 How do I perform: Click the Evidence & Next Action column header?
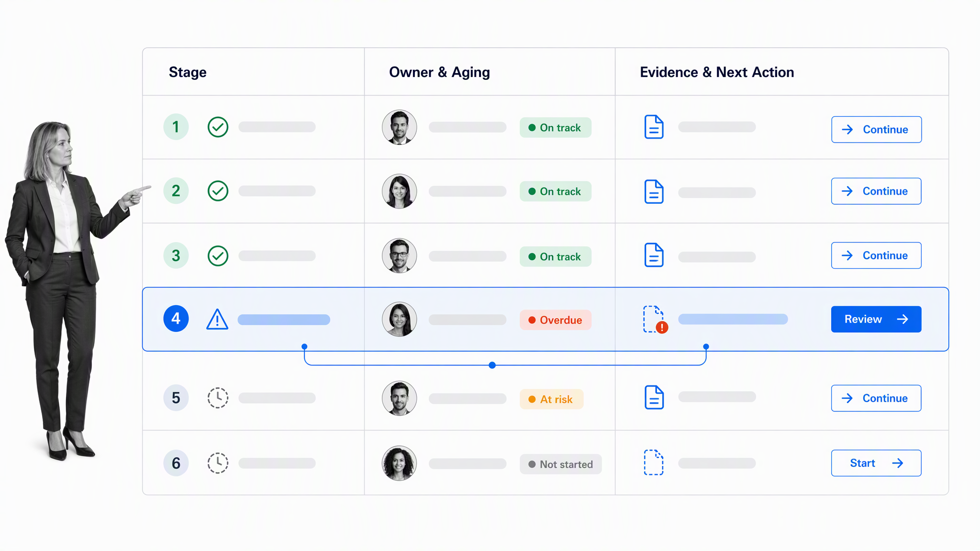pyautogui.click(x=717, y=72)
